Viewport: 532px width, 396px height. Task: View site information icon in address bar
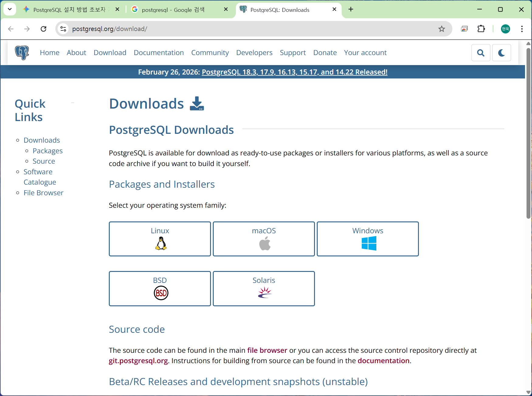(63, 29)
